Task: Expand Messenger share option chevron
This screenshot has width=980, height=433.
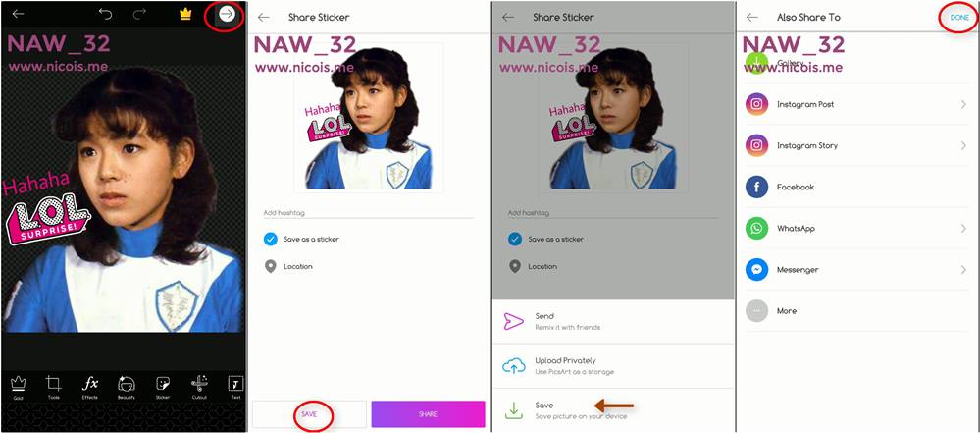Action: 963,270
